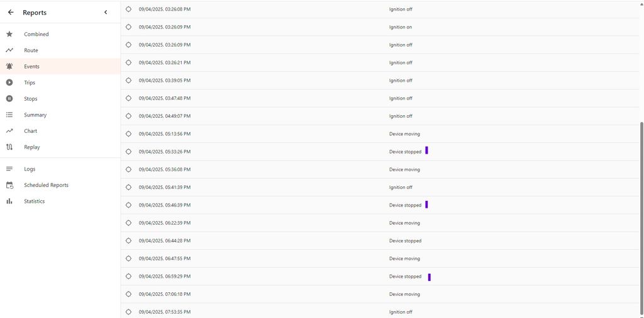Locate the 03:26:08 PM event on the map

(129, 9)
